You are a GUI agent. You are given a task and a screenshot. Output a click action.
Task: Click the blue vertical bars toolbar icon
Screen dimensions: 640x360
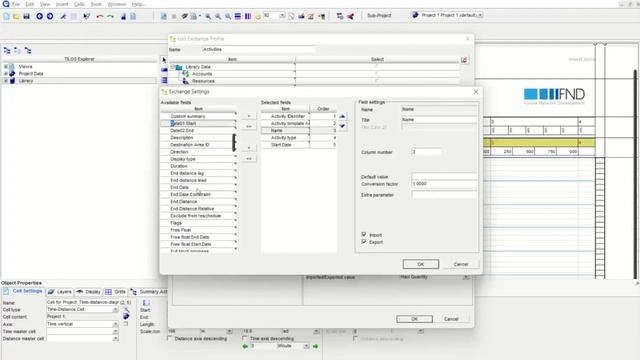click(248, 16)
